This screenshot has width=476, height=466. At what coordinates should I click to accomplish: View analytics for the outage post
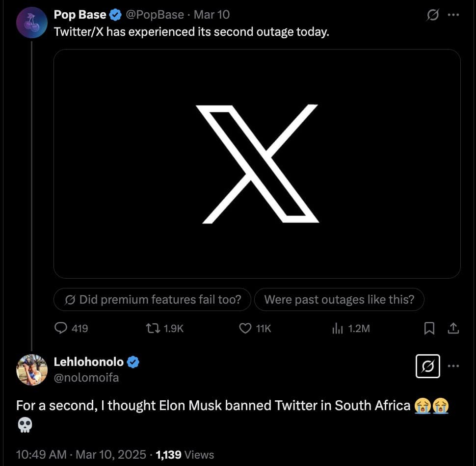337,329
